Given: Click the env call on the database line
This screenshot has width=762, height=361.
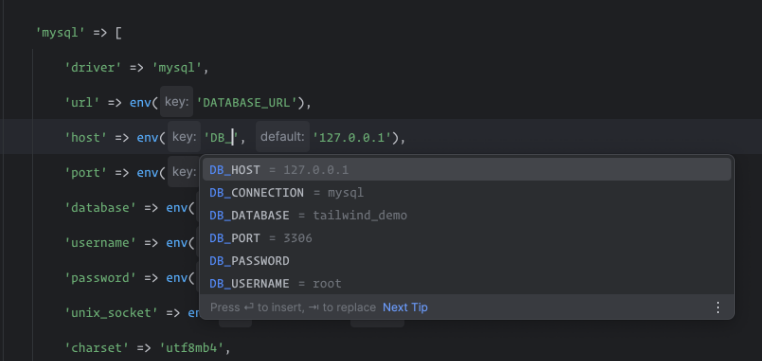Looking at the screenshot, I should [177, 207].
